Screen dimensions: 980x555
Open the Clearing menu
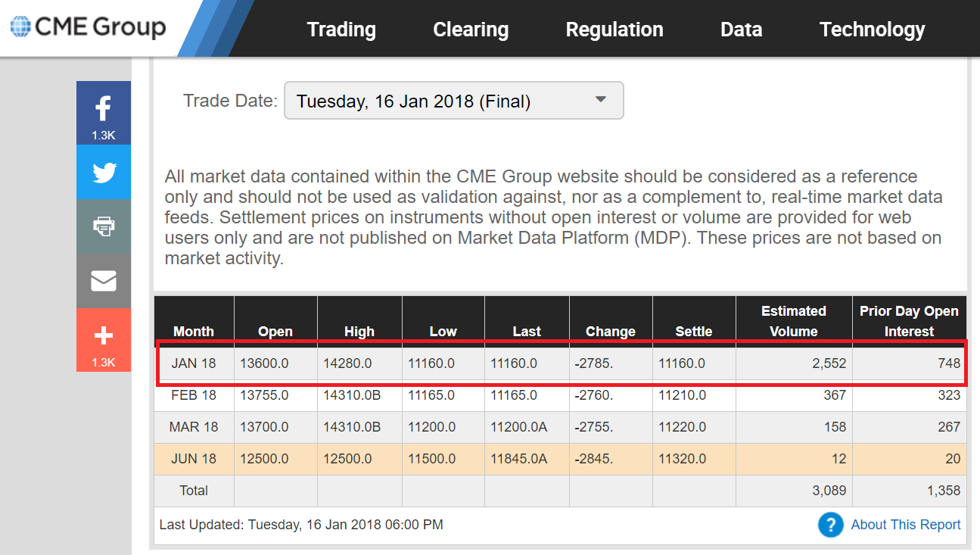471,30
